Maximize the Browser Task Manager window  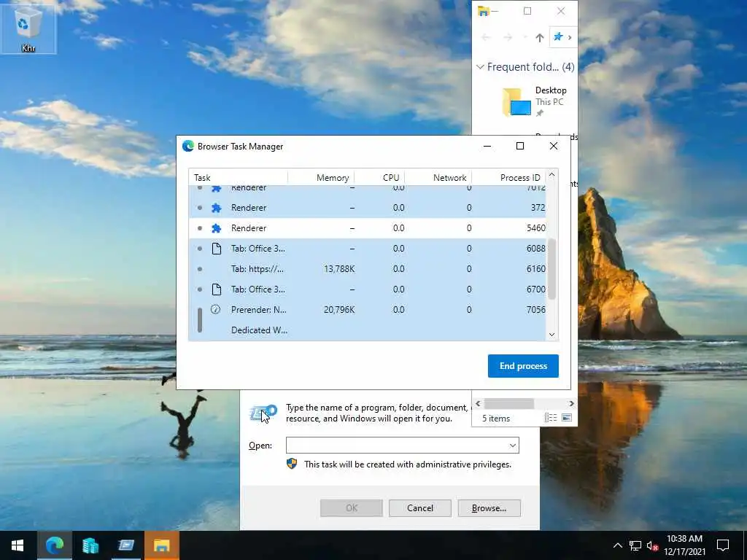[520, 146]
